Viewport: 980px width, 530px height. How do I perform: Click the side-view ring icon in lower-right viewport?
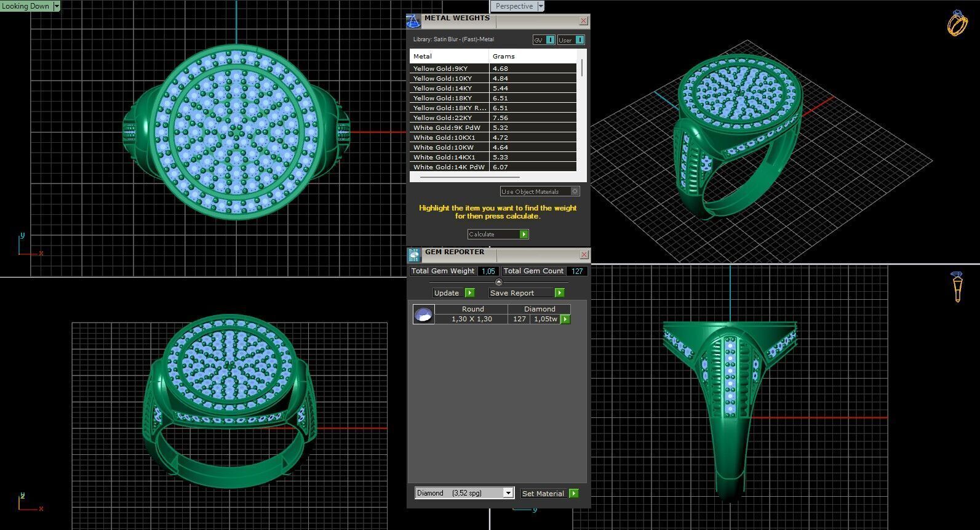coord(957,287)
